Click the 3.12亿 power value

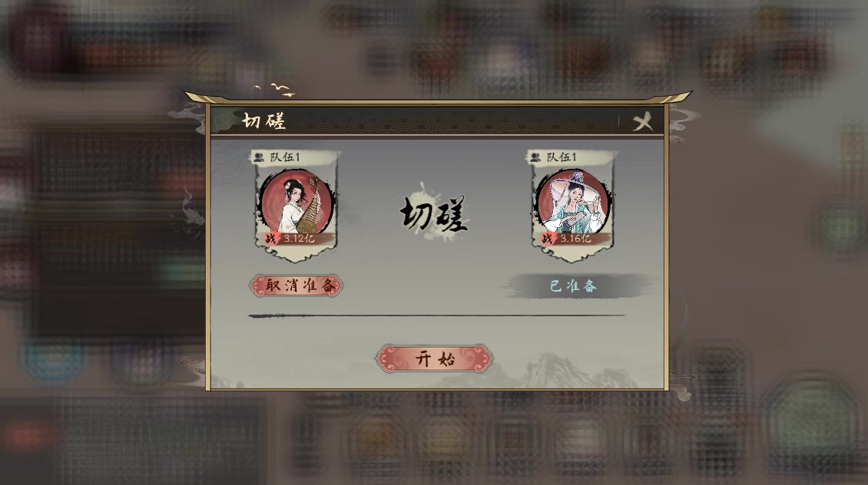(299, 239)
